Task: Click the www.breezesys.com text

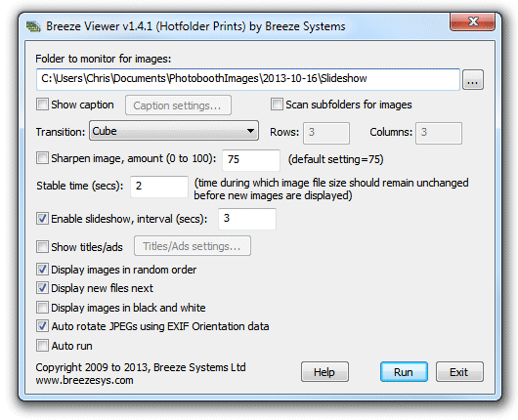Action: pyautogui.click(x=85, y=380)
